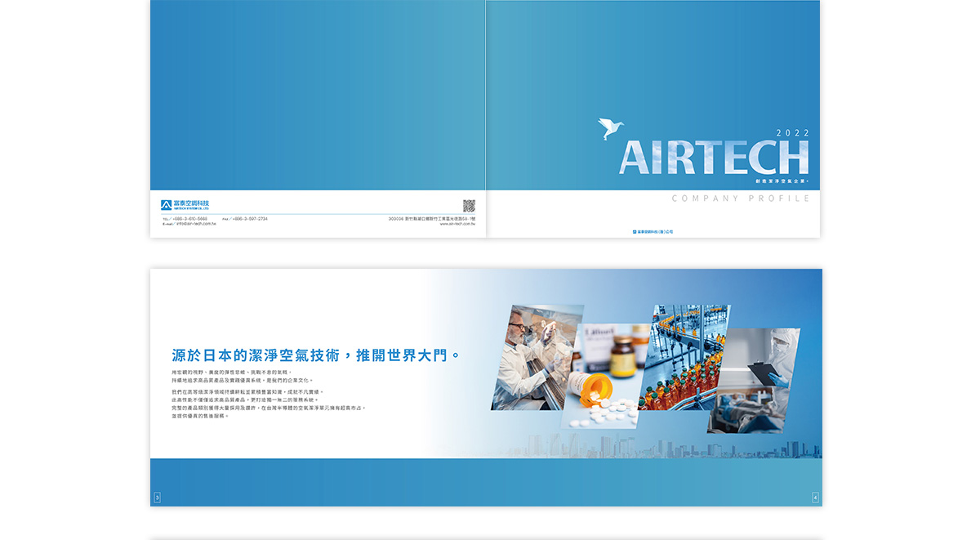This screenshot has width=980, height=540.
Task: Click the company street address text
Action: 431,219
